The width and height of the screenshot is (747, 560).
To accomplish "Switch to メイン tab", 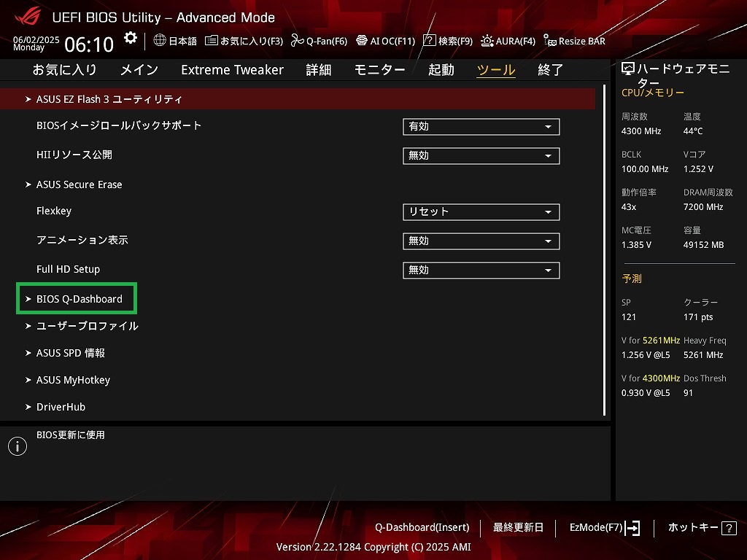I will [x=139, y=70].
